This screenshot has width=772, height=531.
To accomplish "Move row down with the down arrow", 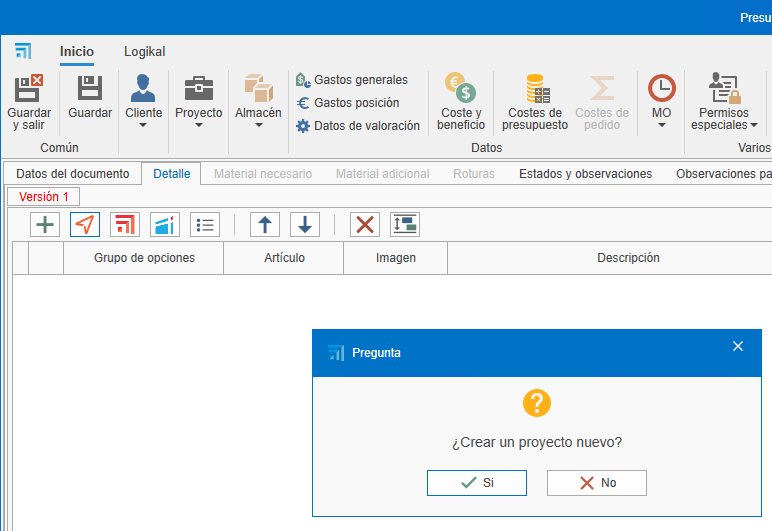I will pyautogui.click(x=305, y=225).
